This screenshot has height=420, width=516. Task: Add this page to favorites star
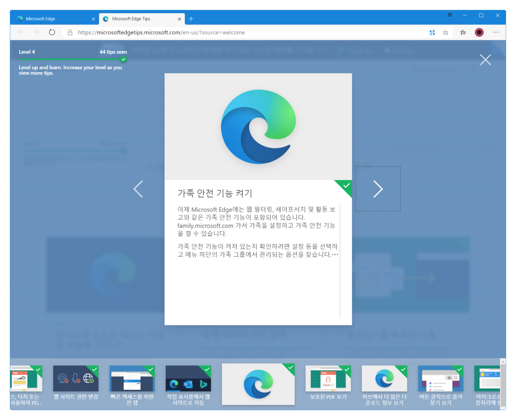click(x=445, y=33)
